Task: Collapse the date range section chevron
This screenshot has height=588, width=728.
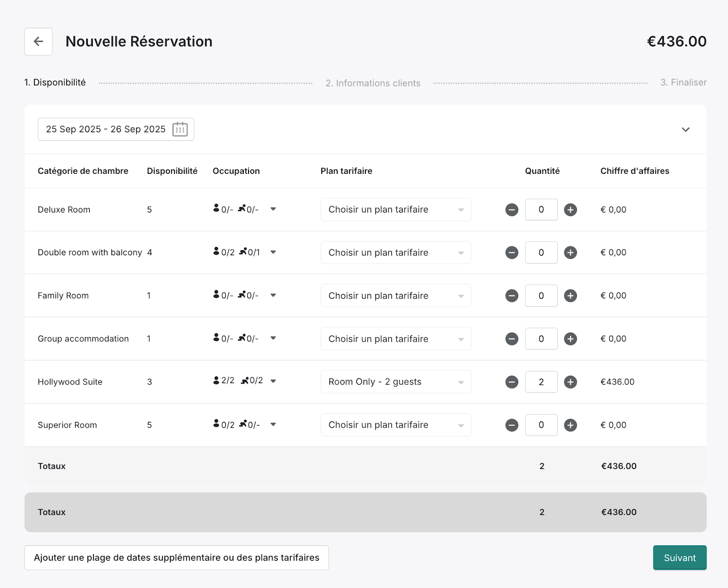Action: [686, 130]
